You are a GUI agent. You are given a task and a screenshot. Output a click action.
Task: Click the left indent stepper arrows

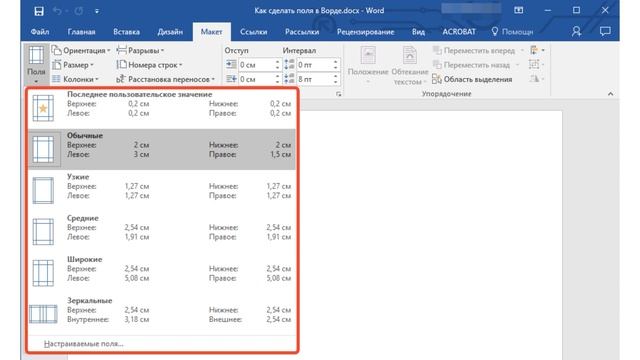(x=278, y=65)
